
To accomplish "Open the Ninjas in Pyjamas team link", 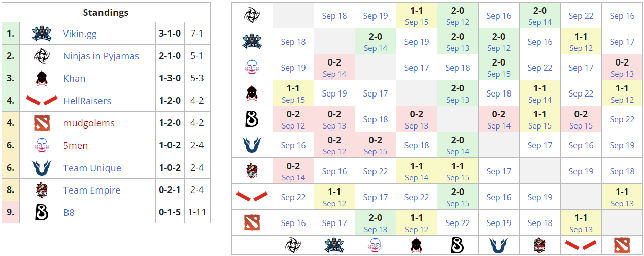I will point(101,56).
